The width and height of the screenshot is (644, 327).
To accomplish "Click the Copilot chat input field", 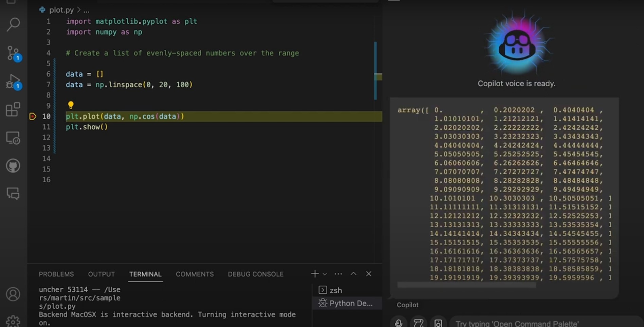I will (546, 323).
